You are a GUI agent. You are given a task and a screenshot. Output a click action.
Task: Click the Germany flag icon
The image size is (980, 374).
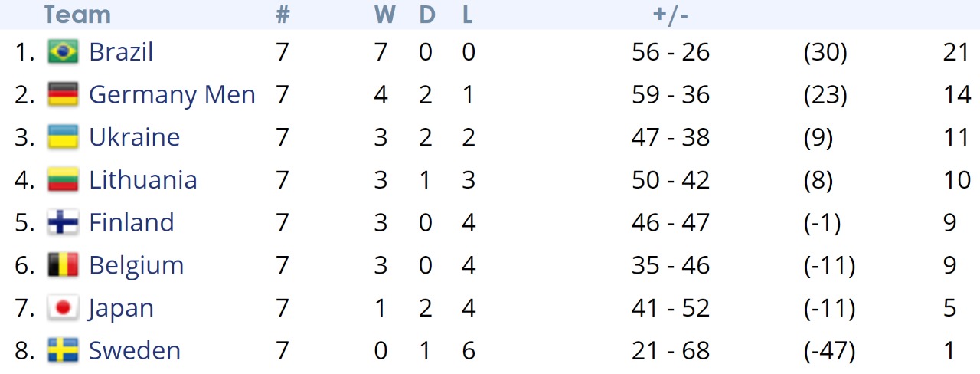[63, 95]
